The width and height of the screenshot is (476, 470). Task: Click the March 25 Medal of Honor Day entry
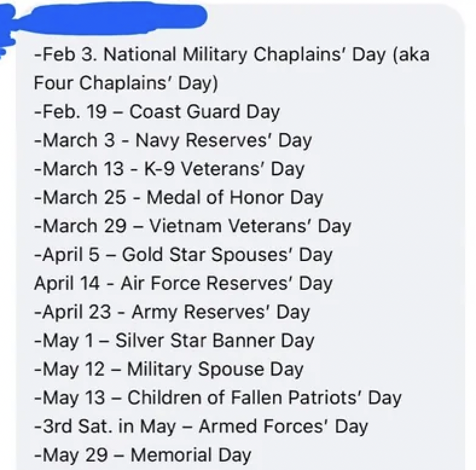[179, 198]
